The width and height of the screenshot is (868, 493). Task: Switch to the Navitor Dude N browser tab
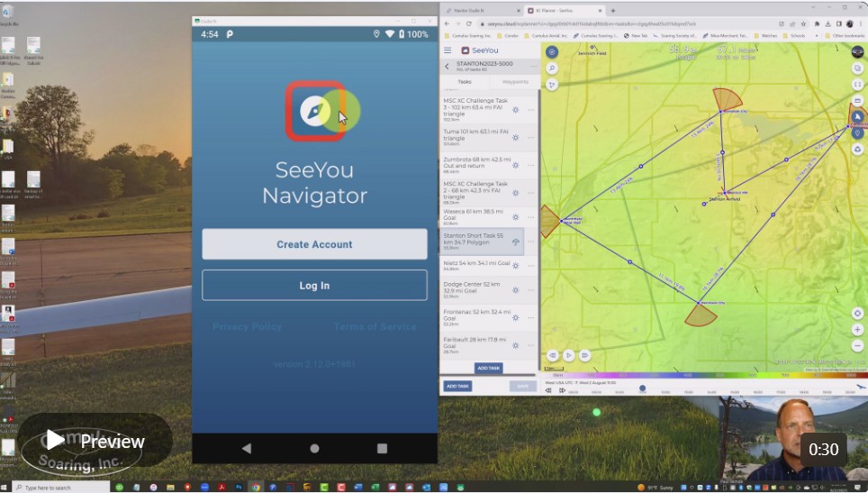tap(481, 11)
